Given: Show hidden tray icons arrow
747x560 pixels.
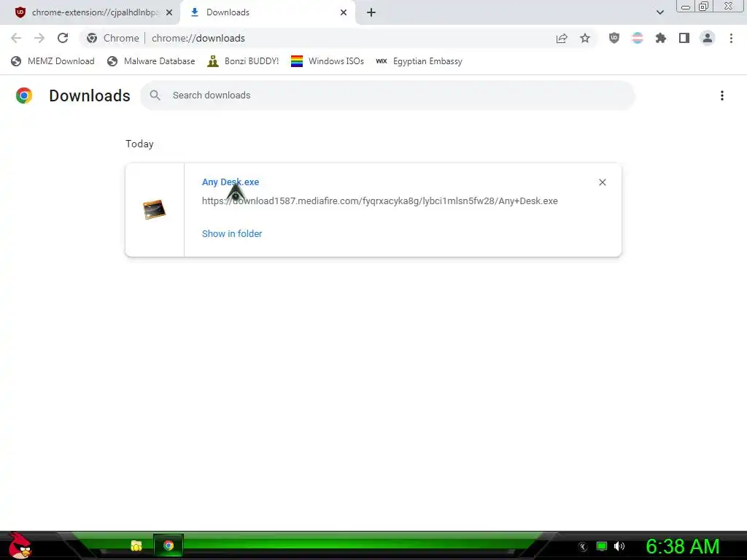Looking at the screenshot, I should tap(583, 547).
